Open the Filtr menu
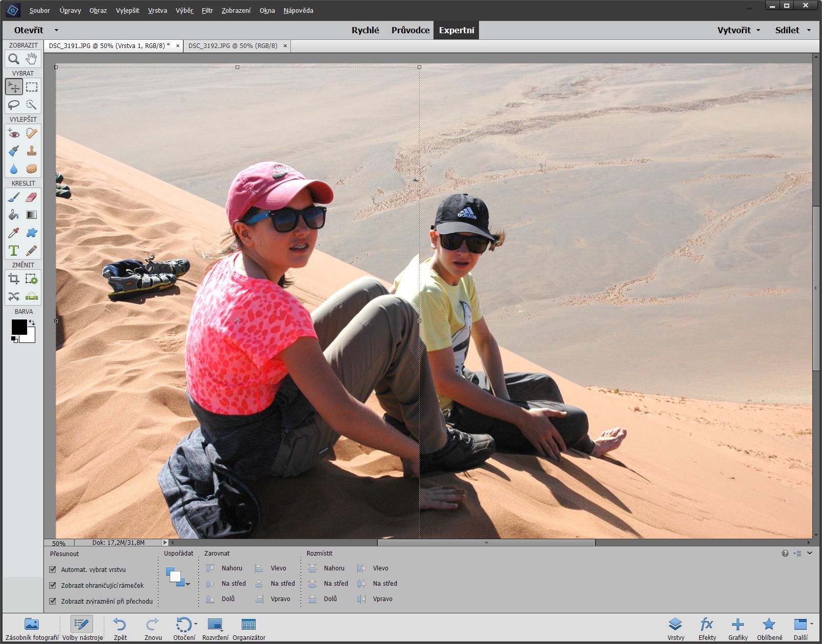Screen dimensions: 822x644 [207, 10]
